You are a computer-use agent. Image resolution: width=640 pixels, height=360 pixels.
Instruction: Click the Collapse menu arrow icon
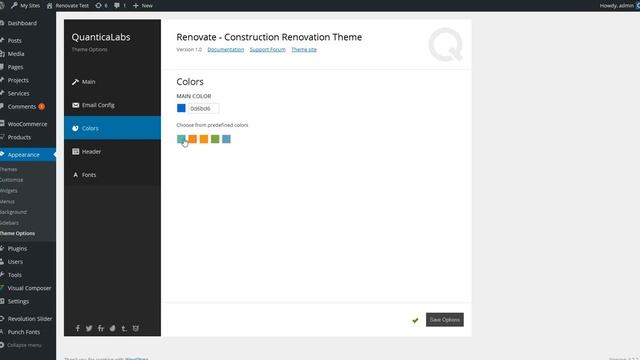pyautogui.click(x=2, y=345)
